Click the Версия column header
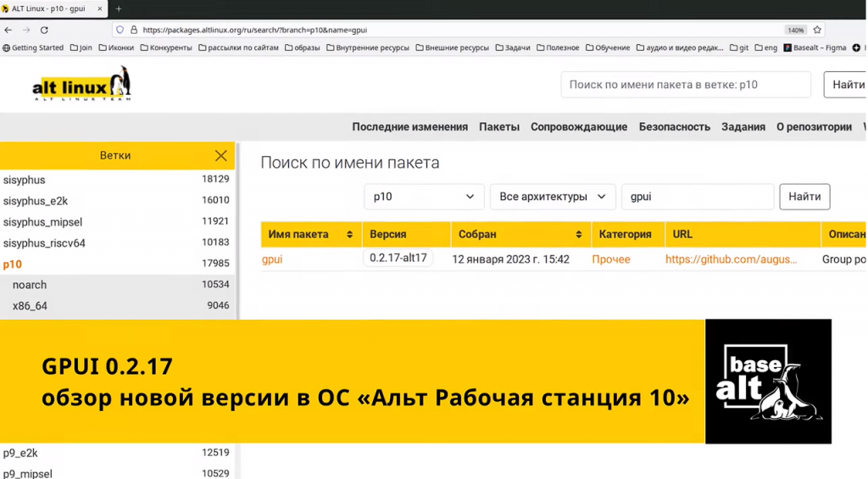The width and height of the screenshot is (868, 479). pos(406,234)
